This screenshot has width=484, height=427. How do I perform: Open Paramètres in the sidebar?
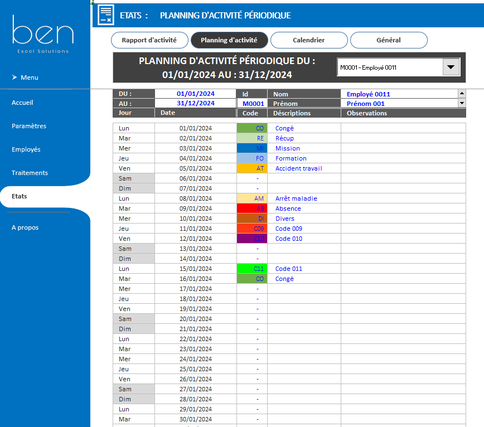pos(29,126)
